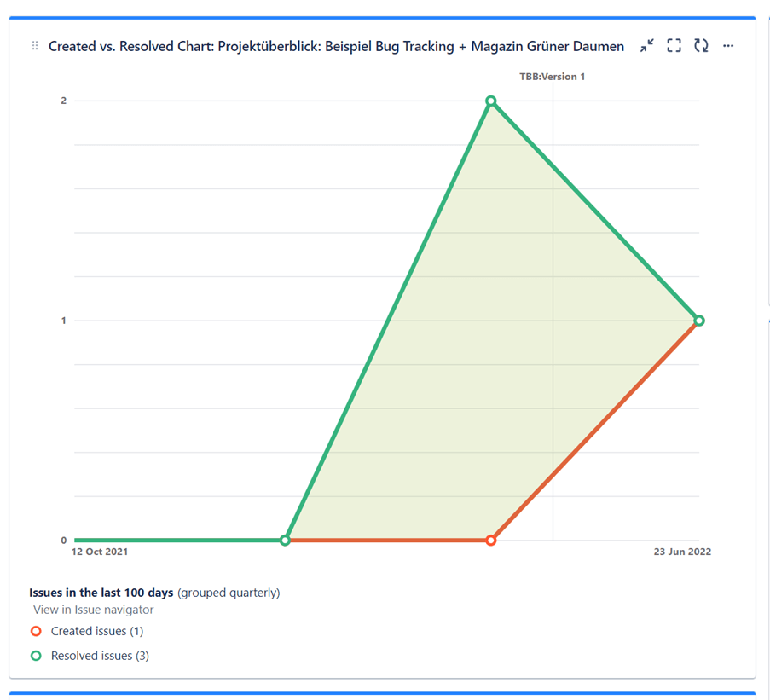The image size is (770, 700).
Task: Click the red Created issues legend circle
Action: [x=36, y=632]
